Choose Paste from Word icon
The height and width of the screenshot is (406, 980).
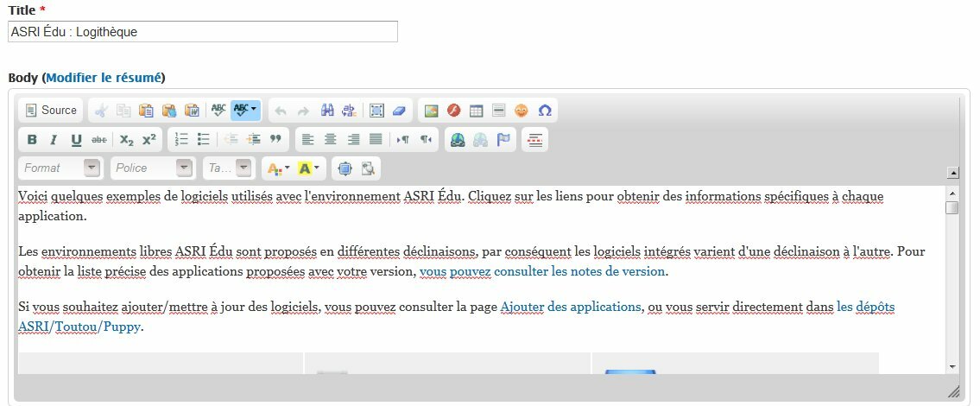coord(192,111)
